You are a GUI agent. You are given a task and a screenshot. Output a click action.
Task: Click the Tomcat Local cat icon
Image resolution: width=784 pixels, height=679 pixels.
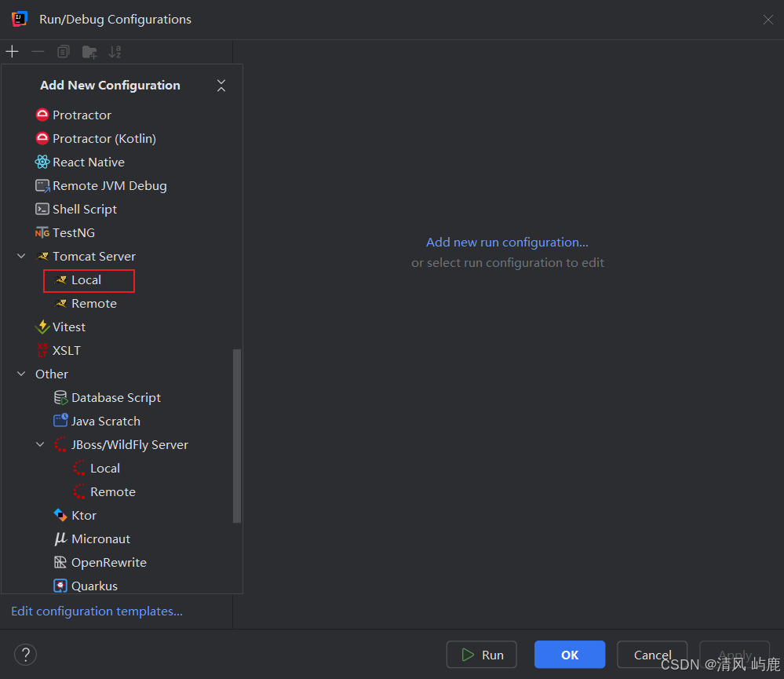pyautogui.click(x=61, y=280)
